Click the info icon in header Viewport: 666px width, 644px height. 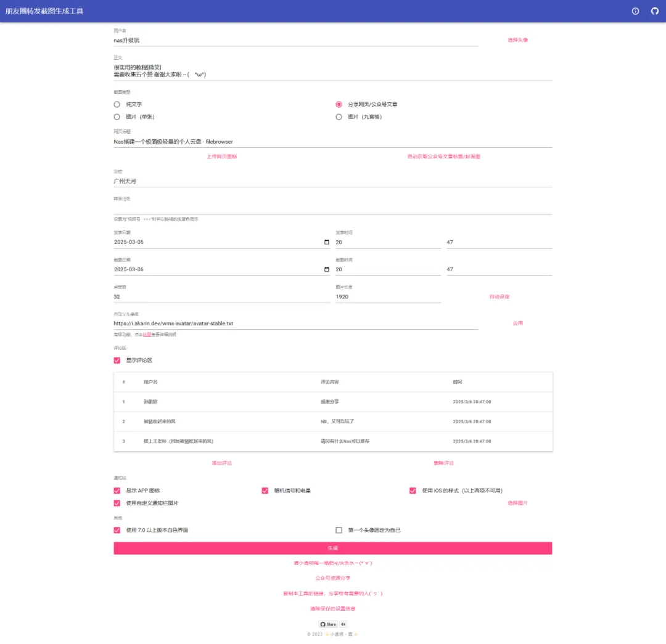(x=636, y=11)
